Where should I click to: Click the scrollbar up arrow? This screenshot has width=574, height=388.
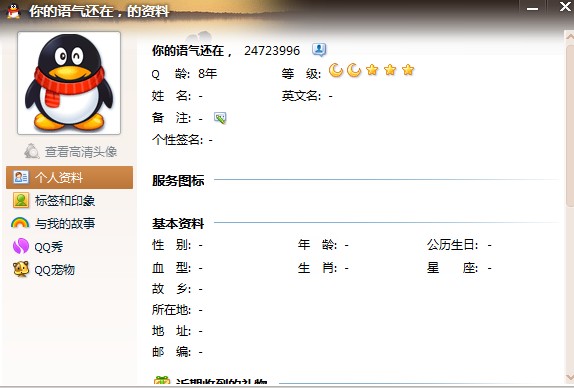(570, 36)
